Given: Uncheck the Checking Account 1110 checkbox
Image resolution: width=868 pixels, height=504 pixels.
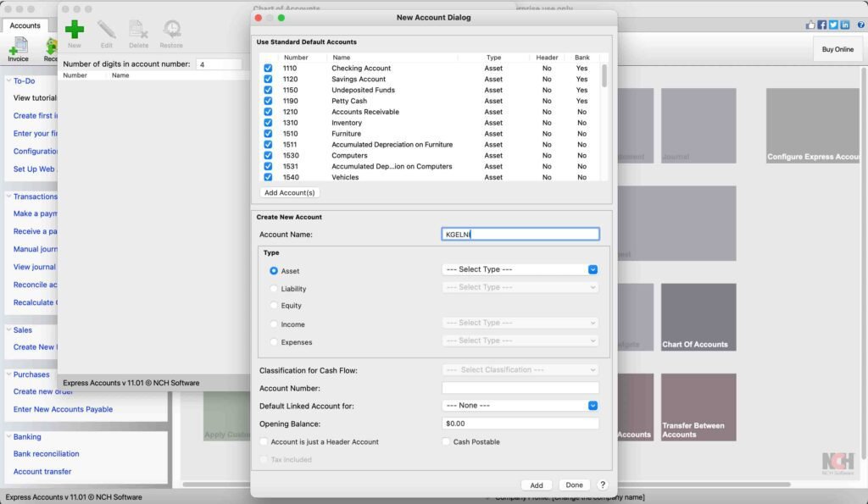Looking at the screenshot, I should click(x=268, y=69).
